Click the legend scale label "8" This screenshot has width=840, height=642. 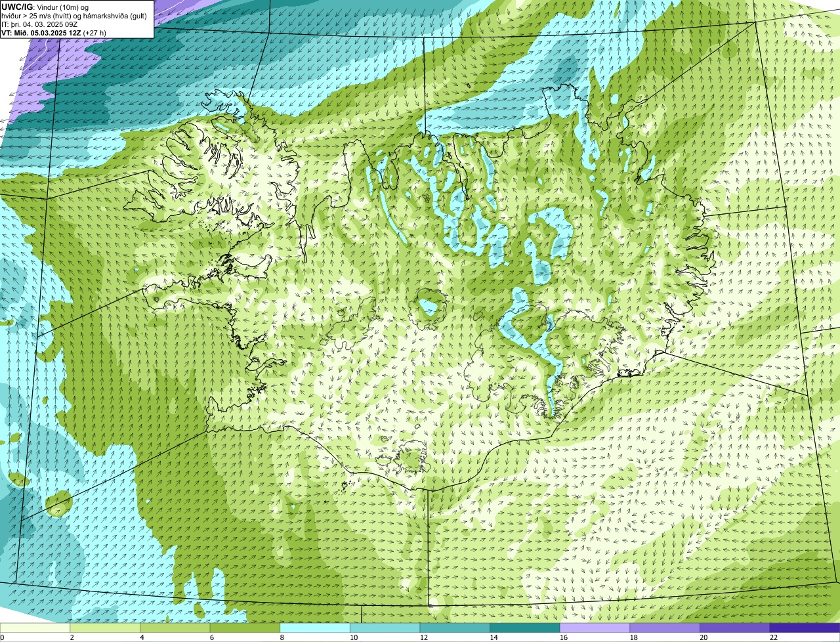(282, 637)
